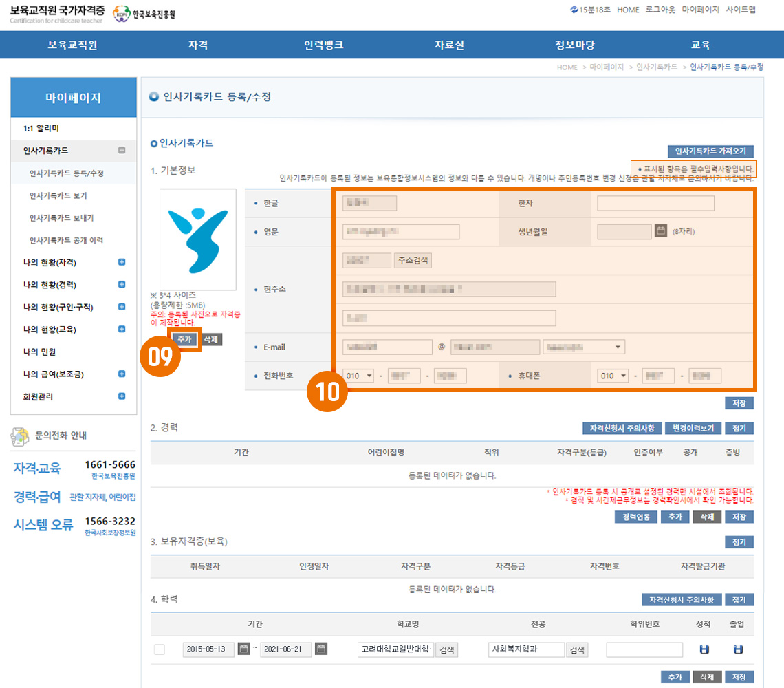
Task: Click the education start date calendar icon
Action: pyautogui.click(x=243, y=649)
